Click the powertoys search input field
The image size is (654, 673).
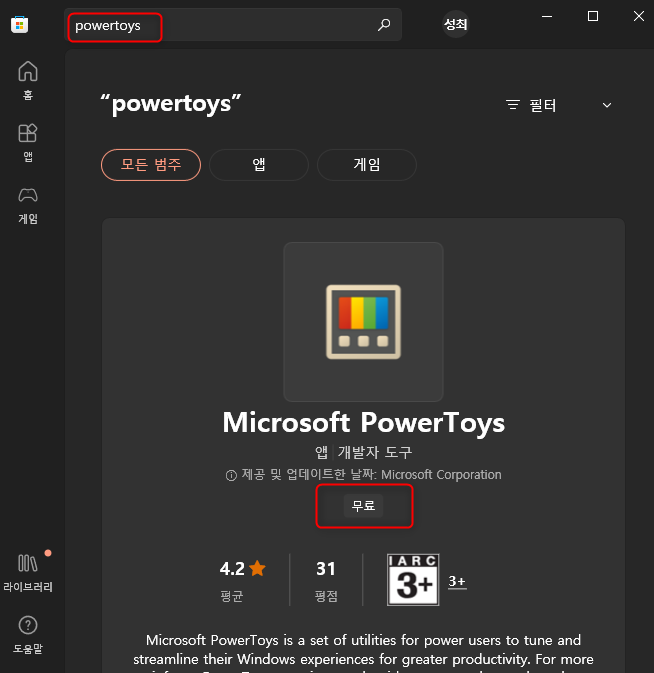(x=233, y=25)
